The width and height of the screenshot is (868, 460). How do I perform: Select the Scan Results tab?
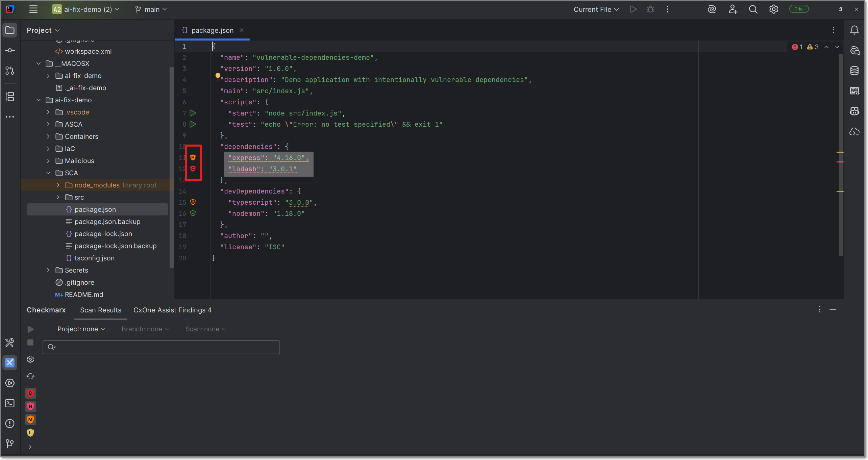pyautogui.click(x=100, y=310)
